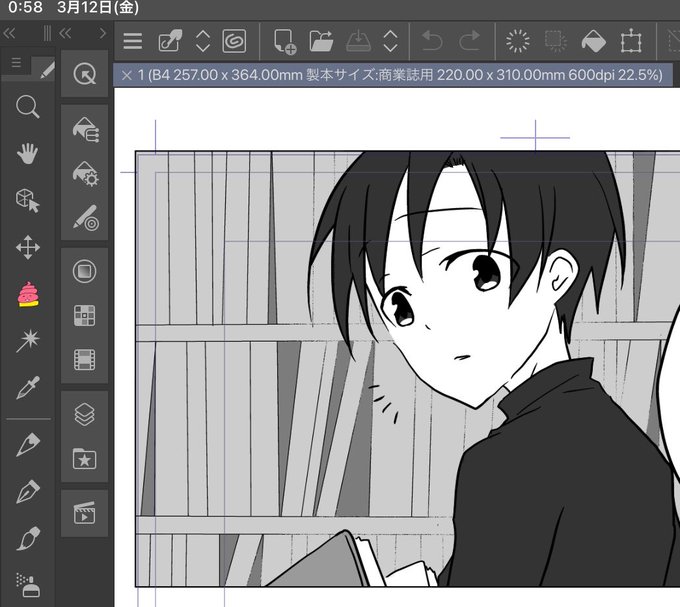
Task: Close canvas tab with X button
Action: [127, 75]
